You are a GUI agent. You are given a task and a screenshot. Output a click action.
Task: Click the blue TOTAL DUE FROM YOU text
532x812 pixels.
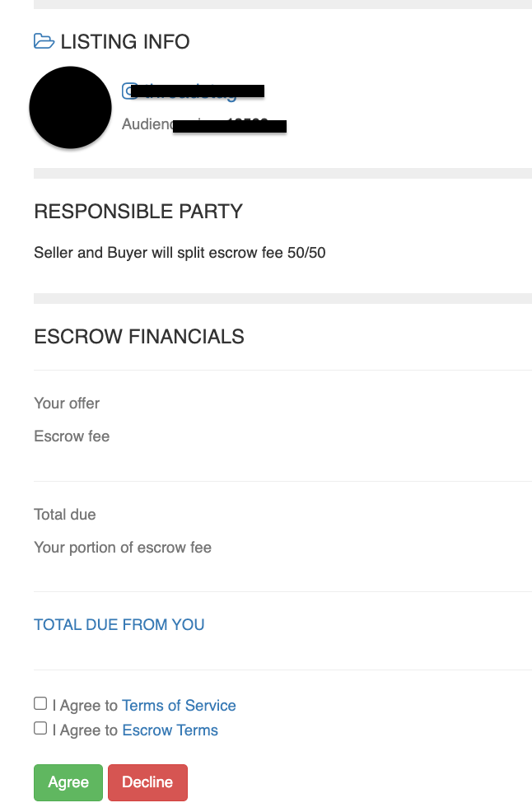(119, 624)
